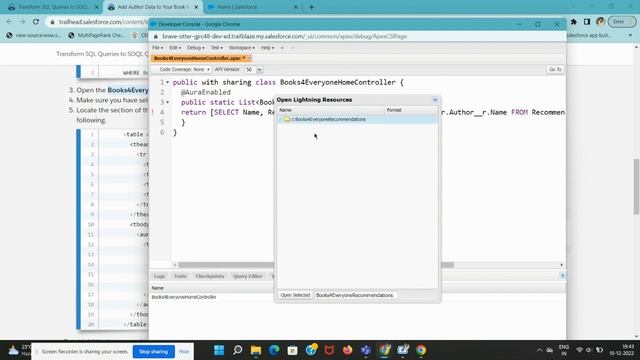640x360 pixels.
Task: Go back in the main Chrome window
Action: coord(9,22)
